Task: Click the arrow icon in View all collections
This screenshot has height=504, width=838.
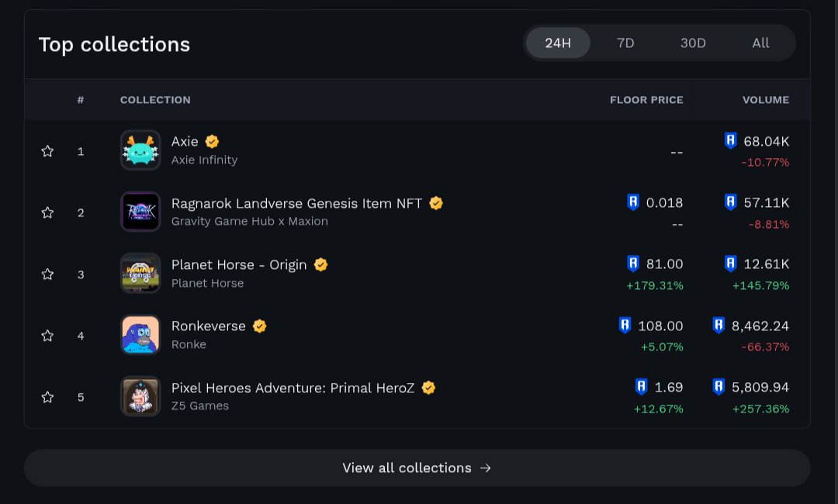Action: (x=485, y=468)
